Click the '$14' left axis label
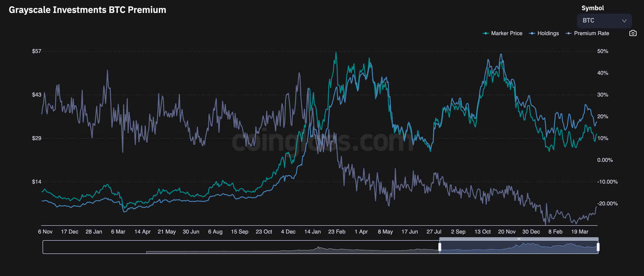The image size is (644, 276). tap(36, 182)
